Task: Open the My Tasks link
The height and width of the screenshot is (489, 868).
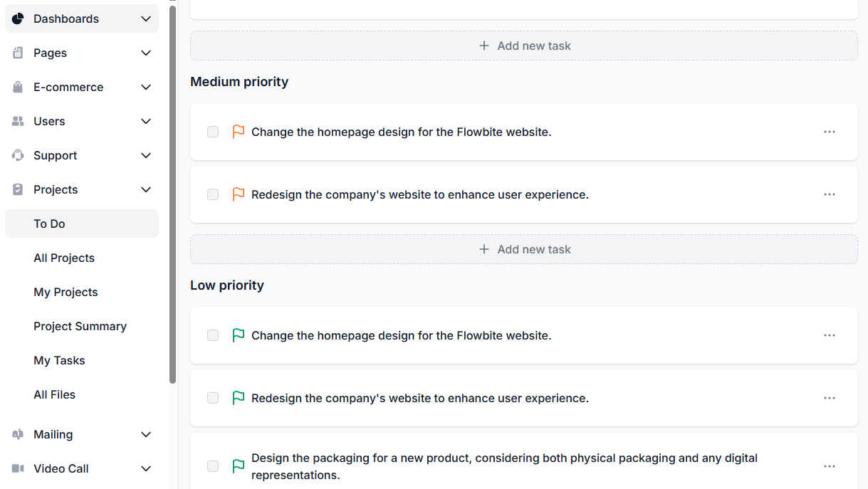Action: [x=59, y=360]
